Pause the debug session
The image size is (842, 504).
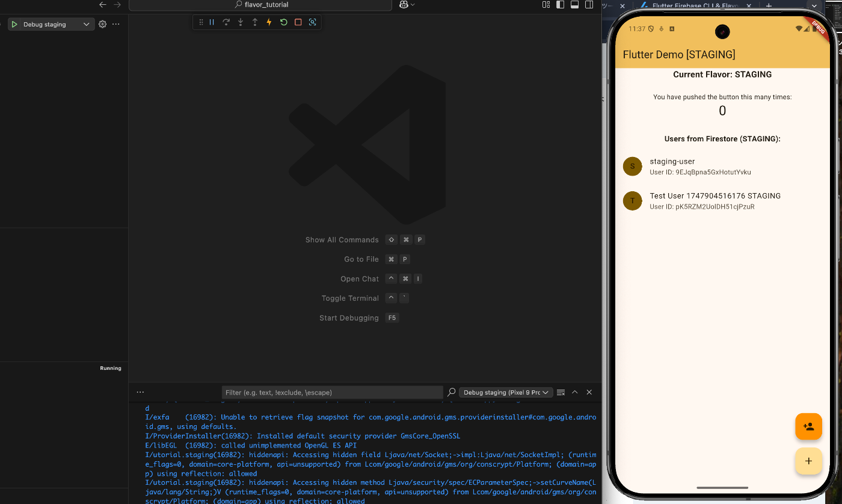212,22
